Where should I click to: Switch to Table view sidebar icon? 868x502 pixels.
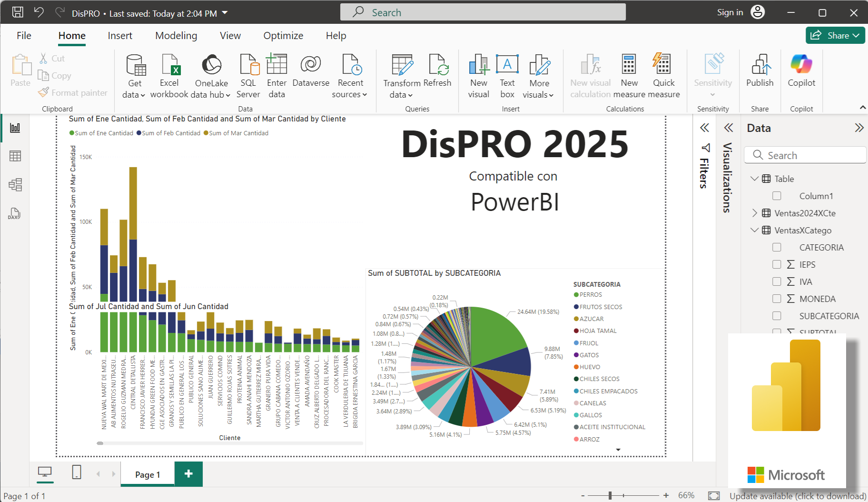click(15, 156)
